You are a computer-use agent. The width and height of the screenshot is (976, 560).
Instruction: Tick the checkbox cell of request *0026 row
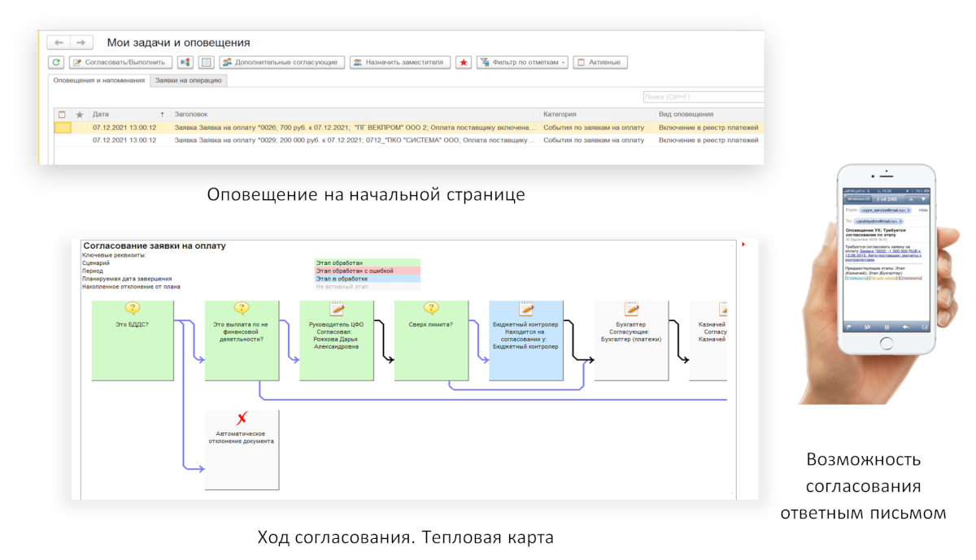click(62, 128)
